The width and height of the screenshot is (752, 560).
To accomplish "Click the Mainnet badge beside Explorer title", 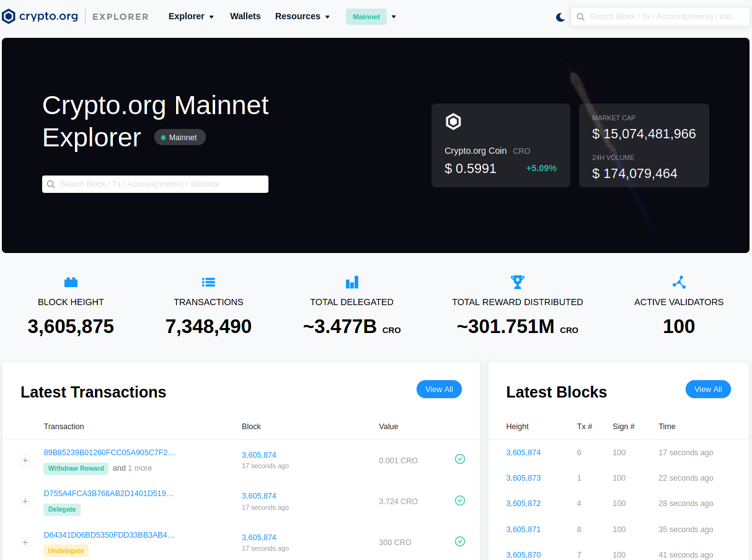I will (x=180, y=137).
